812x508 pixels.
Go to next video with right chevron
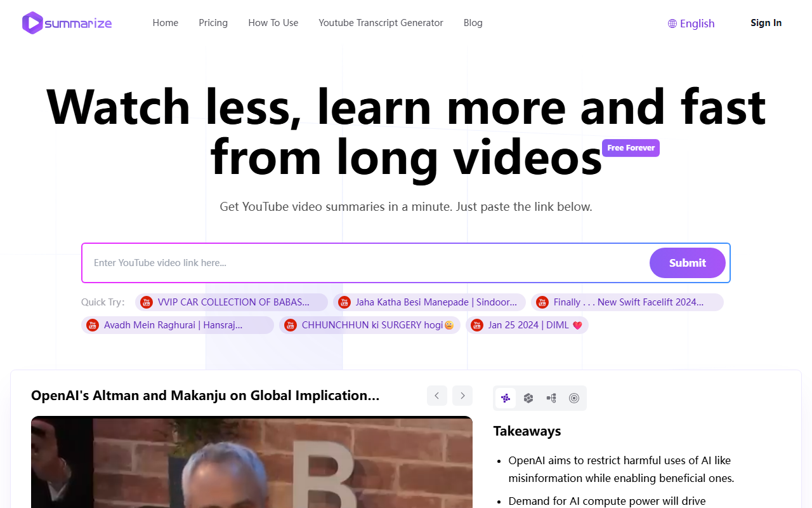click(x=462, y=396)
